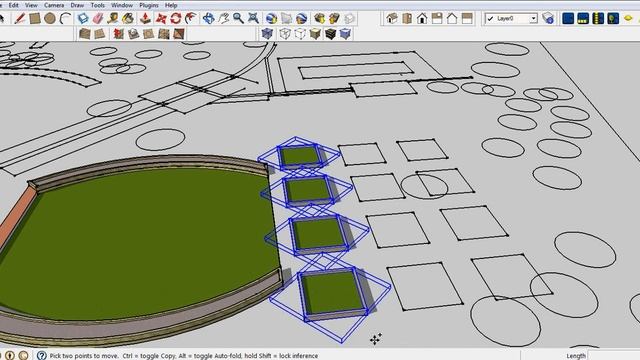
Task: Select the Rectangle tool
Action: click(35, 18)
